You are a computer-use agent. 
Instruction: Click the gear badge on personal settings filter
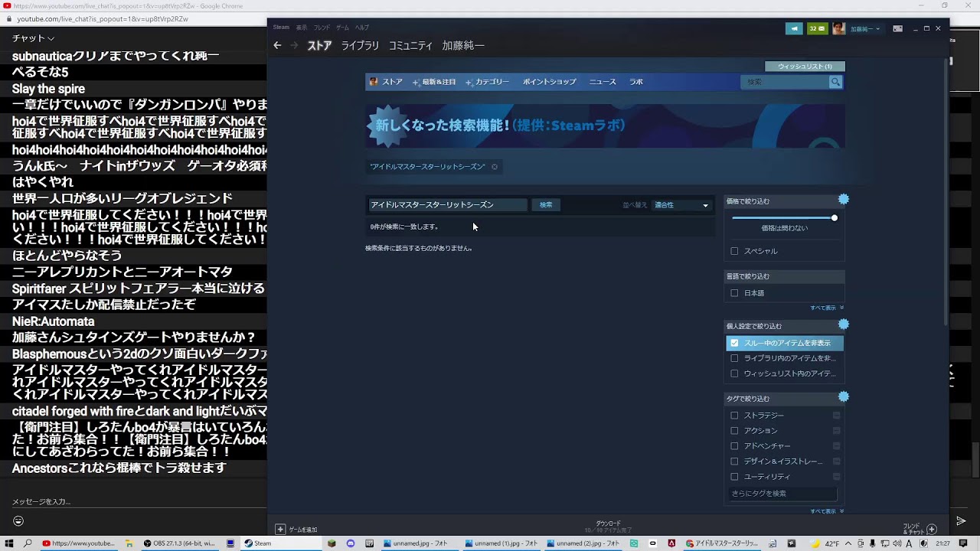coord(843,324)
